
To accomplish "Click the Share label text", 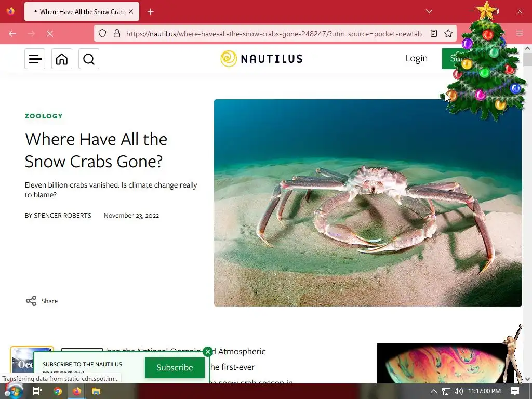I will point(49,301).
